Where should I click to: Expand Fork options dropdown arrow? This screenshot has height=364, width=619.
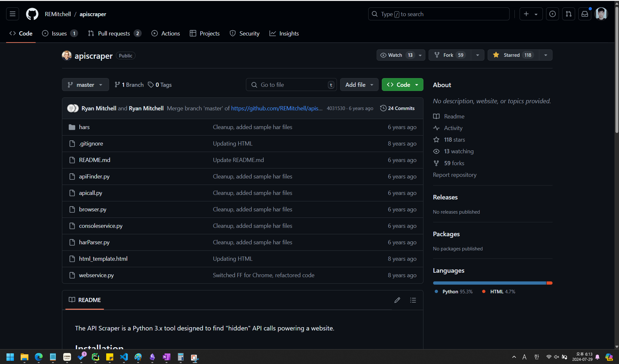point(478,55)
